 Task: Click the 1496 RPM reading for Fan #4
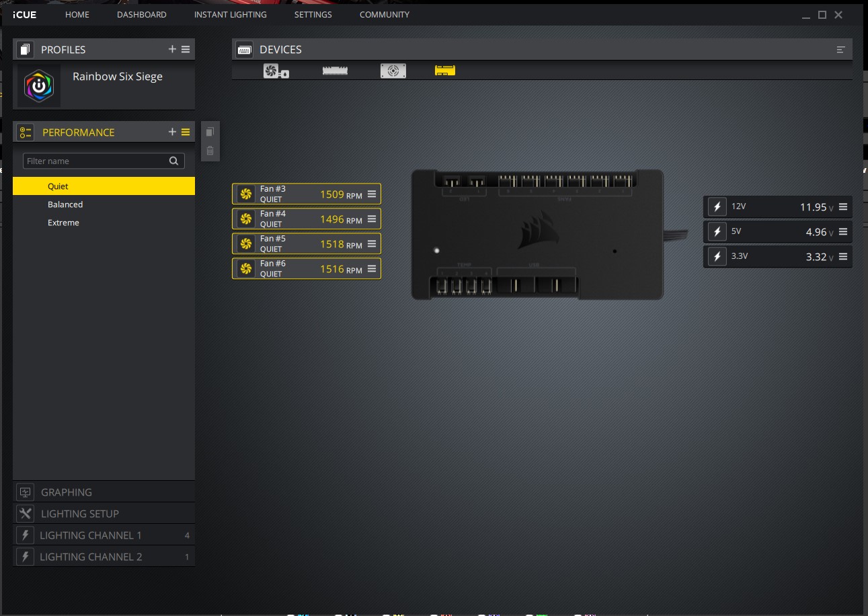(341, 219)
